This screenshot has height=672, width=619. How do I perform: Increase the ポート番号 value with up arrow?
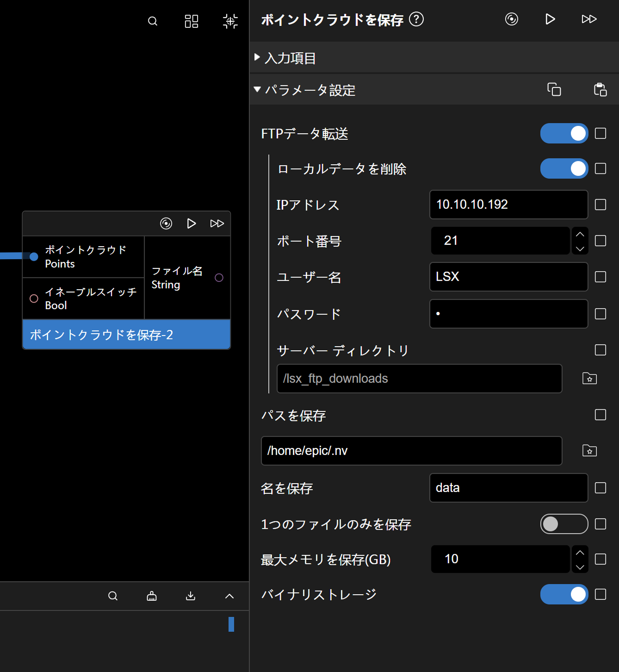580,234
